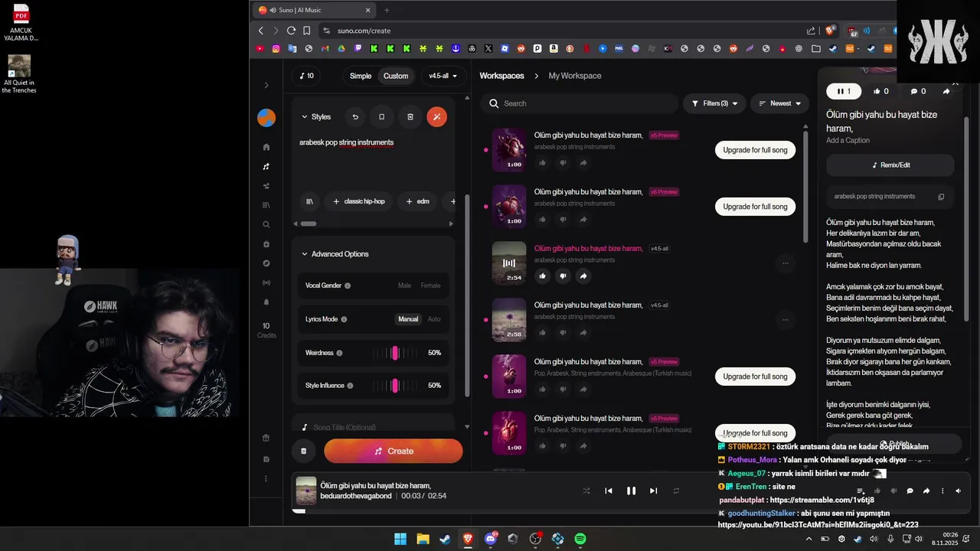Go to Workspaces breadcrumb
980x551 pixels.
click(501, 76)
